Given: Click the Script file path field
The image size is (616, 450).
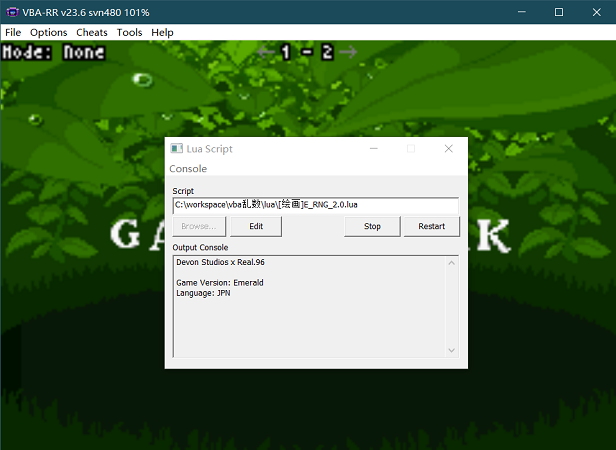Looking at the screenshot, I should tap(315, 205).
